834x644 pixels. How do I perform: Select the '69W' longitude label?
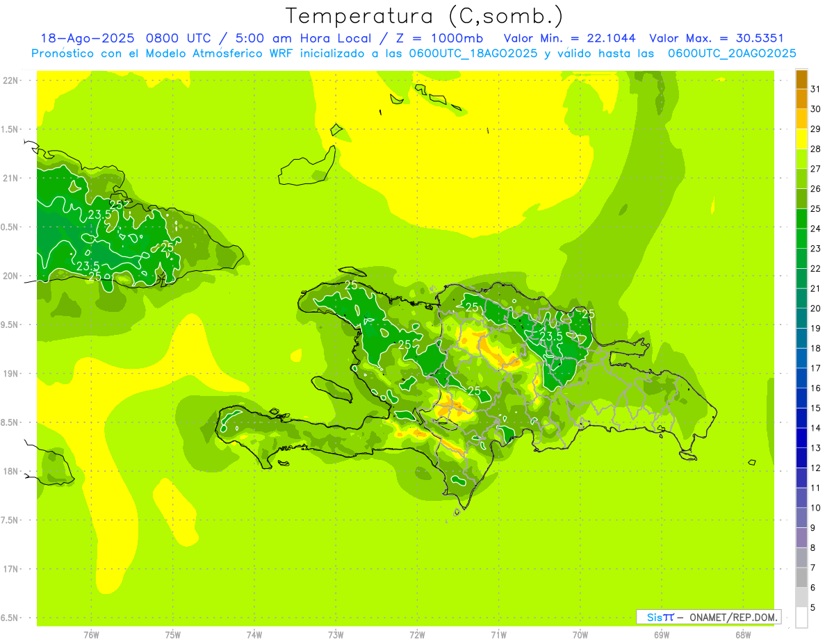coord(662,635)
